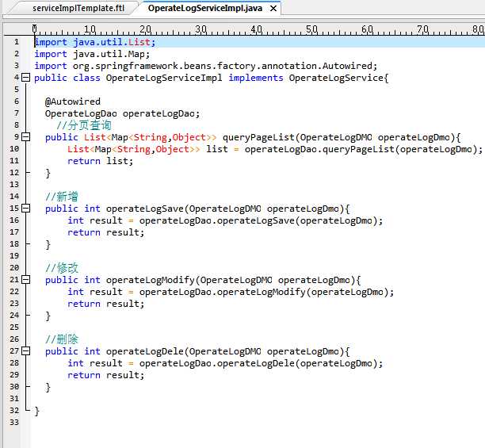This screenshot has width=485, height=448.
Task: Click line number 33 in the gutter
Action: (14, 423)
